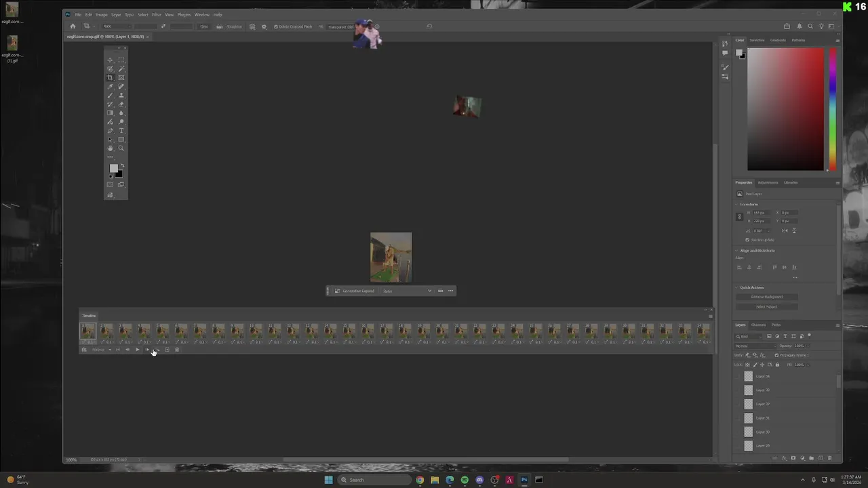Open the Image menu
This screenshot has height=488, width=868.
(102, 14)
